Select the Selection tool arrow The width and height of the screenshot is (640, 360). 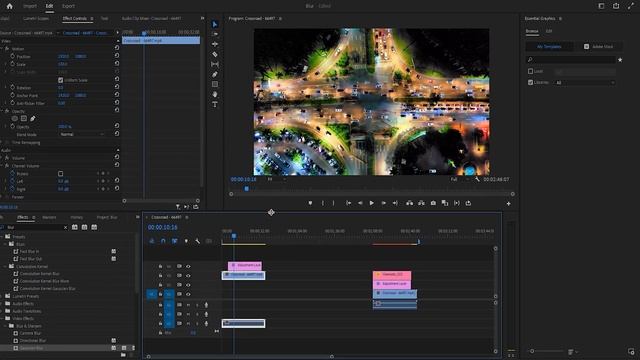215,24
